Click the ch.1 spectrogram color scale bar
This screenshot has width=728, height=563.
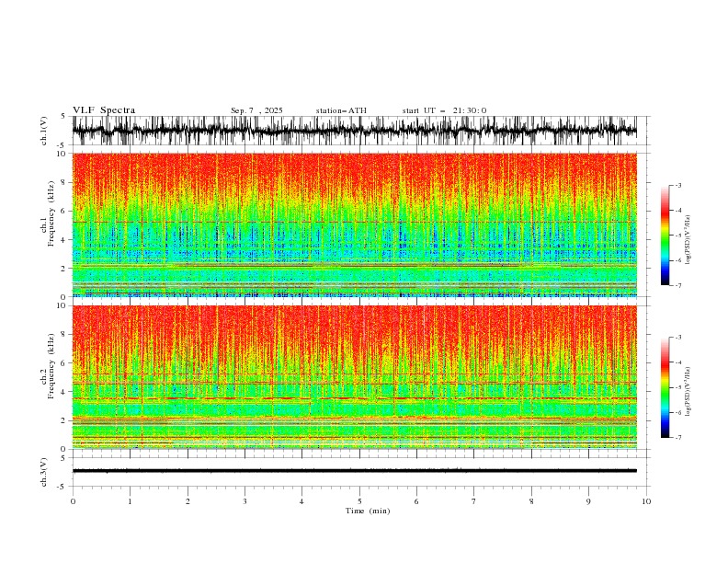click(665, 236)
